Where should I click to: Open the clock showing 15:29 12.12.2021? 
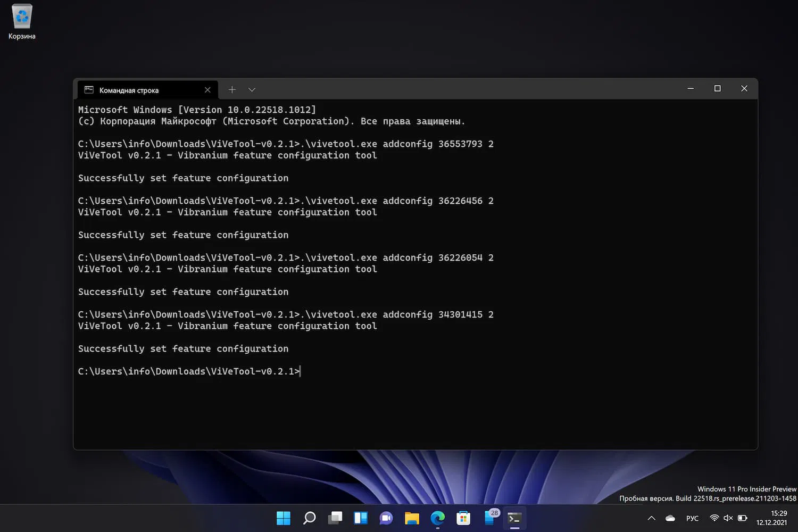pos(772,518)
